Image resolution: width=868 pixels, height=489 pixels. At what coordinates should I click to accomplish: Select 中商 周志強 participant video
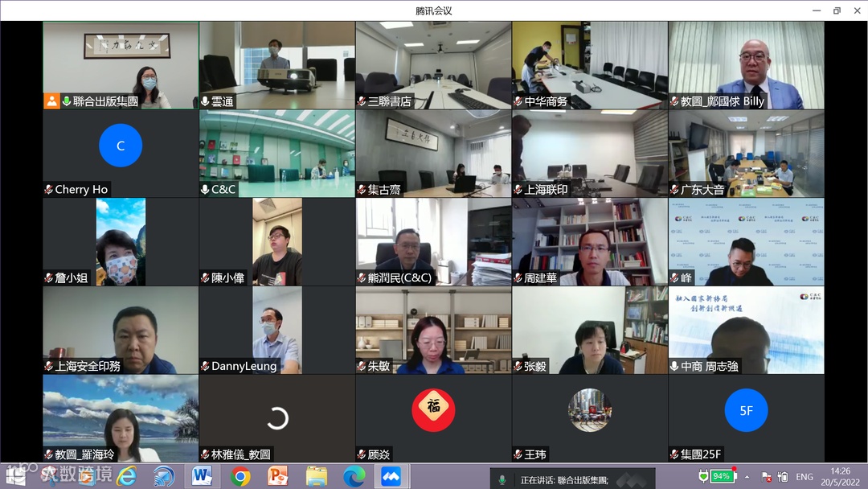coord(746,330)
